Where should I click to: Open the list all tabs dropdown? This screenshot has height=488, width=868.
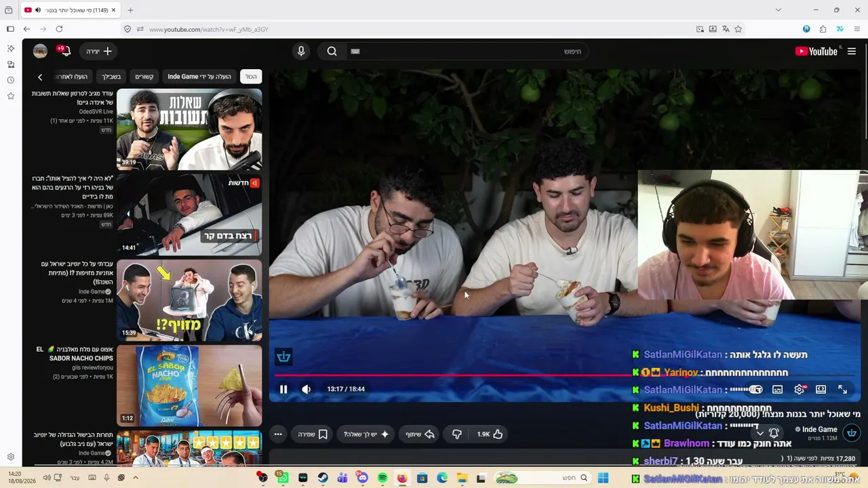click(x=778, y=10)
